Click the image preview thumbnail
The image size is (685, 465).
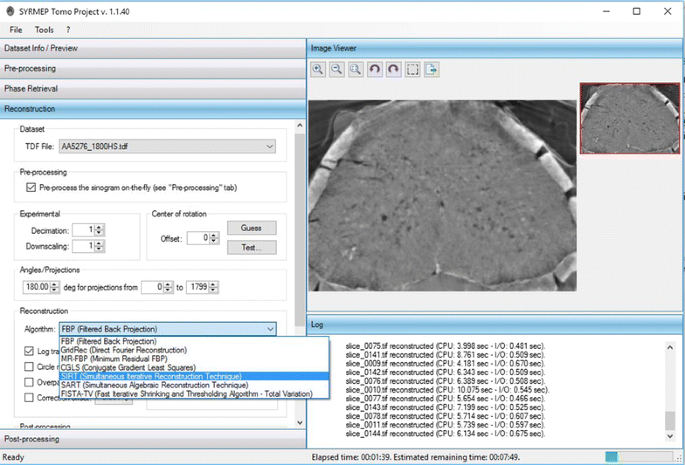point(628,118)
